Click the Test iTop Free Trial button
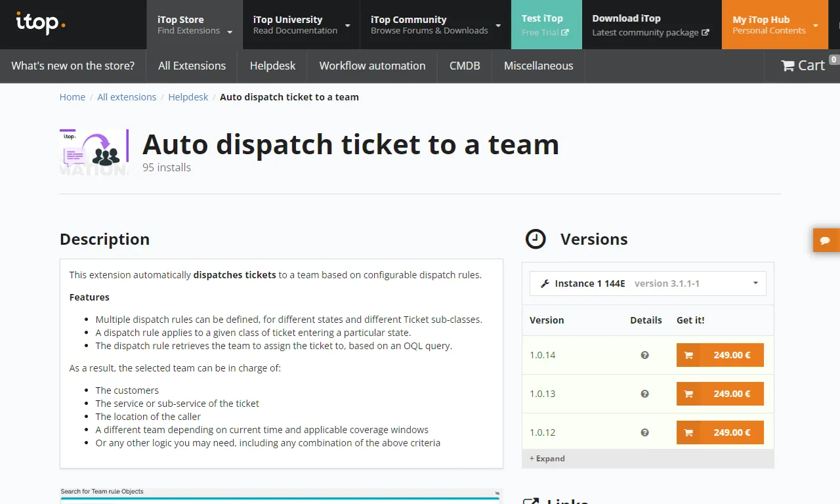 tap(547, 24)
